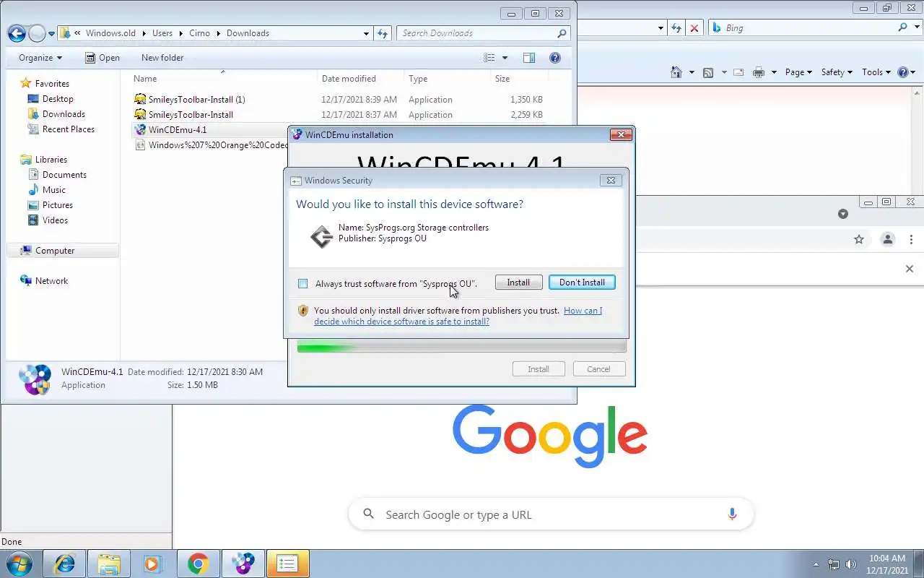The width and height of the screenshot is (924, 578).
Task: Click Explorer help question mark icon
Action: (x=555, y=58)
